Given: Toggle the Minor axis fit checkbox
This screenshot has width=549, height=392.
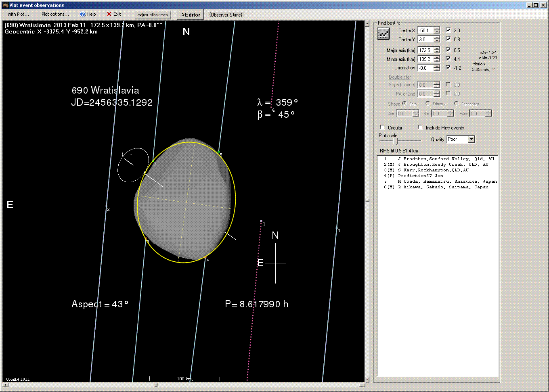Looking at the screenshot, I should point(448,59).
